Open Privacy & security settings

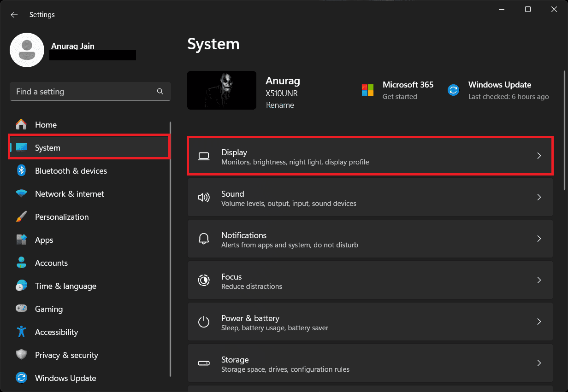click(89, 355)
